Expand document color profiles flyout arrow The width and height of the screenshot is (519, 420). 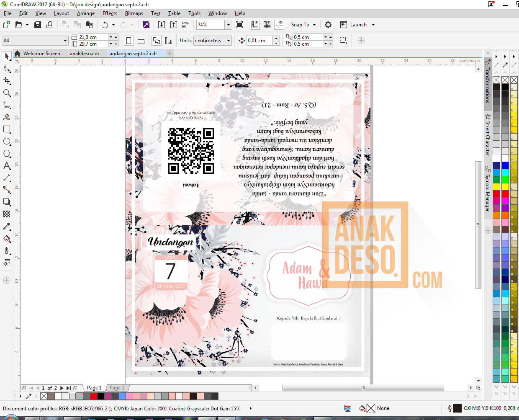click(251, 408)
